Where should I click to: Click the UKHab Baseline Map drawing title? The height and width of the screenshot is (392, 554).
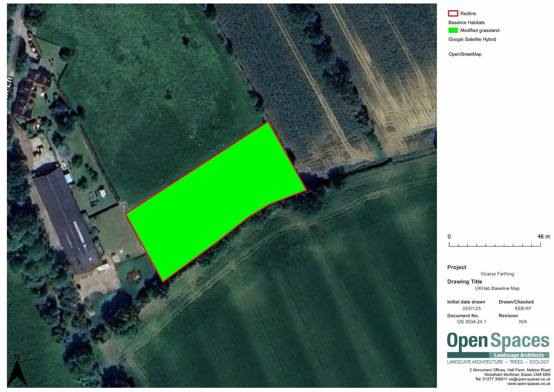(x=497, y=288)
